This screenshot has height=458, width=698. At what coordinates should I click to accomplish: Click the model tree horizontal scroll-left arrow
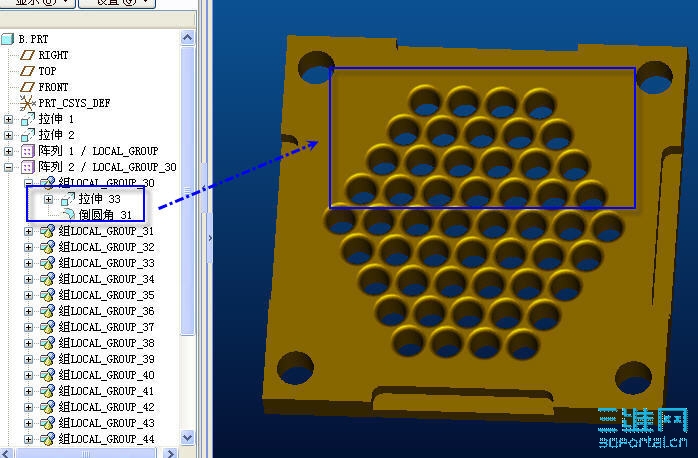click(x=6, y=454)
